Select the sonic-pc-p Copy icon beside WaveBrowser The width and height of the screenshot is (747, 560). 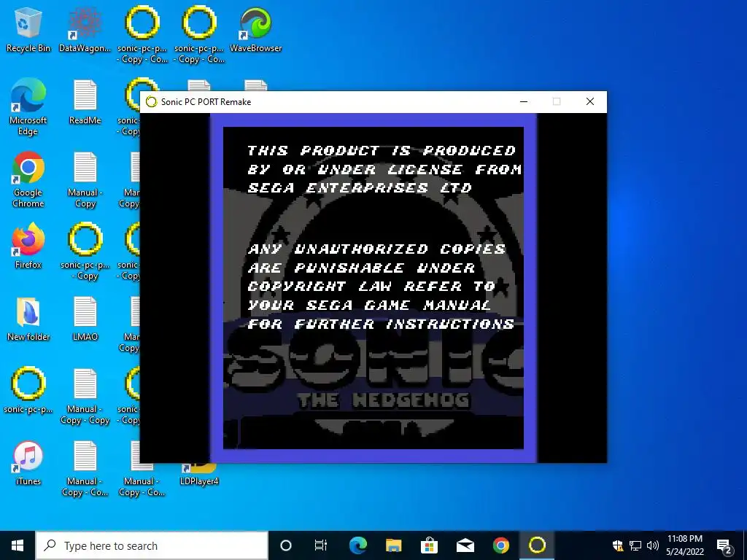199,34
